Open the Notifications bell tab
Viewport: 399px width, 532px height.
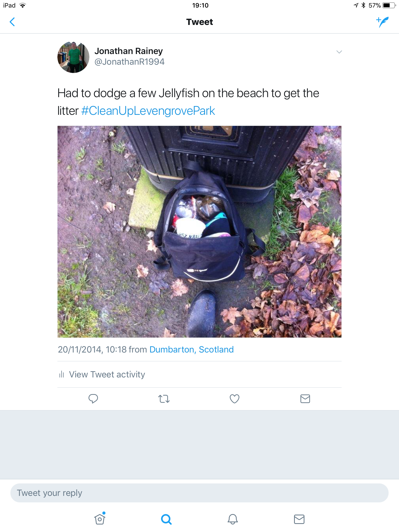tap(233, 519)
